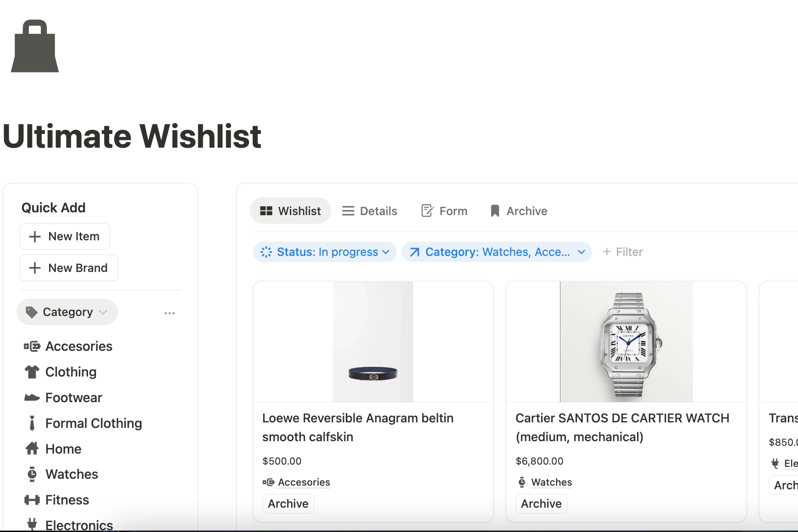Click the Accesories wallet icon in sidebar
798x532 pixels.
pos(32,346)
